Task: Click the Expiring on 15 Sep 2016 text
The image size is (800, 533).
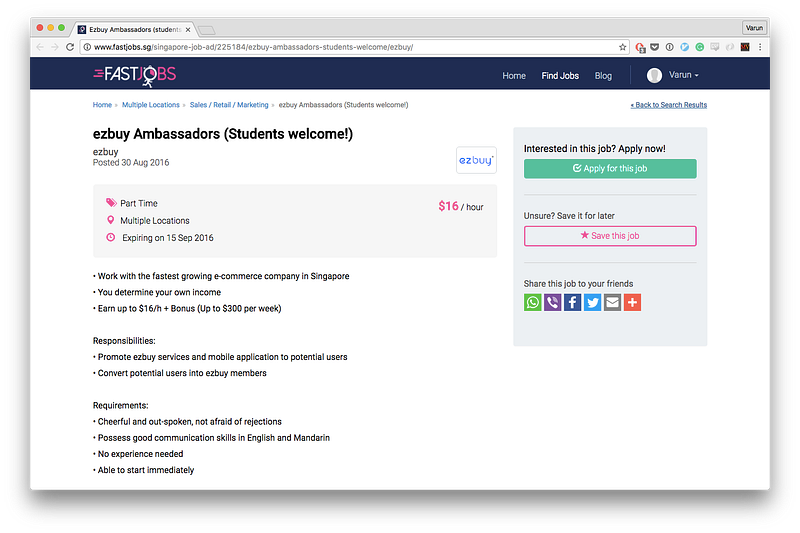Action: click(168, 238)
